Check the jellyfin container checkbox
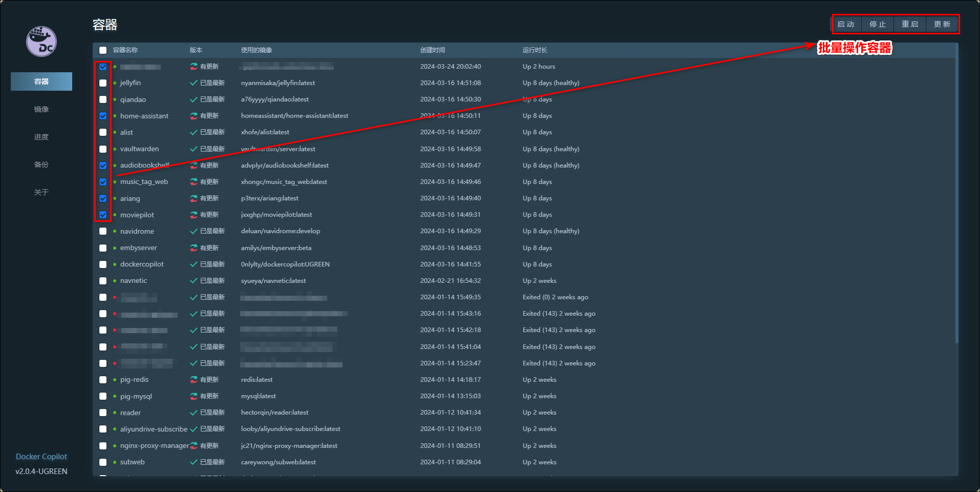Viewport: 980px width, 492px height. (x=103, y=83)
